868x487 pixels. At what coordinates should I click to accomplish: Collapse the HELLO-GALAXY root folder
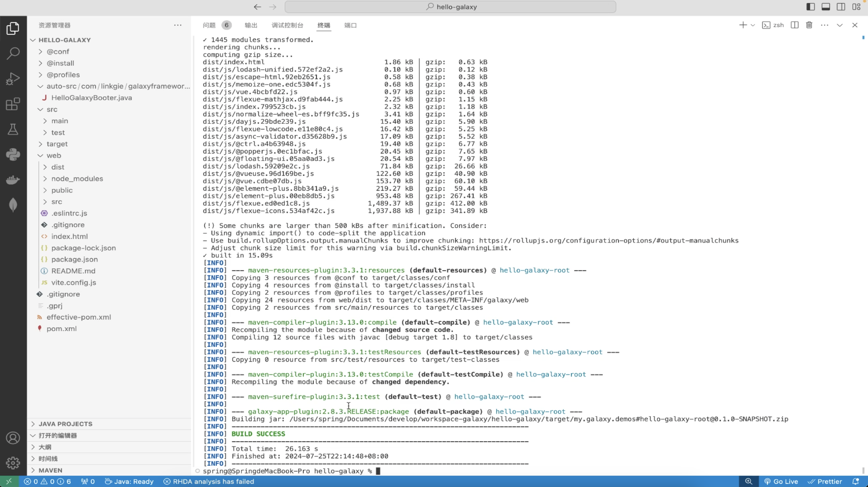[109, 40]
